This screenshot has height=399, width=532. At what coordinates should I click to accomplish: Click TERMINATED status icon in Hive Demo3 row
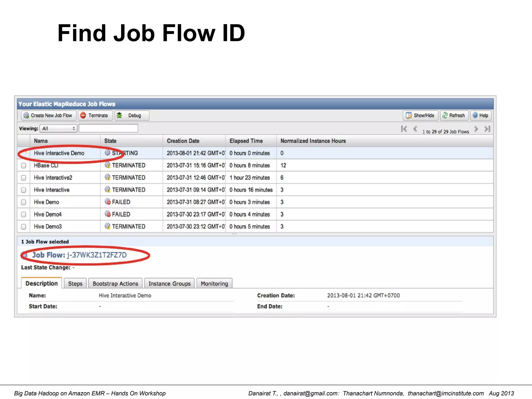[x=107, y=226]
